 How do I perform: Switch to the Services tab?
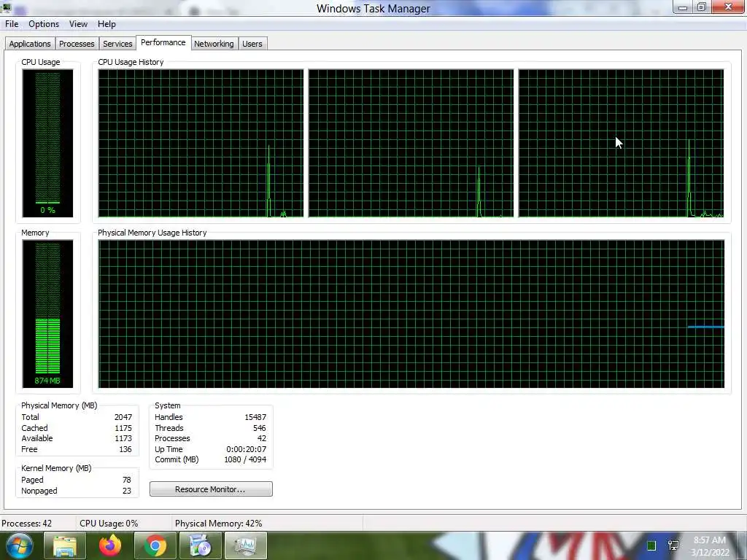tap(117, 44)
